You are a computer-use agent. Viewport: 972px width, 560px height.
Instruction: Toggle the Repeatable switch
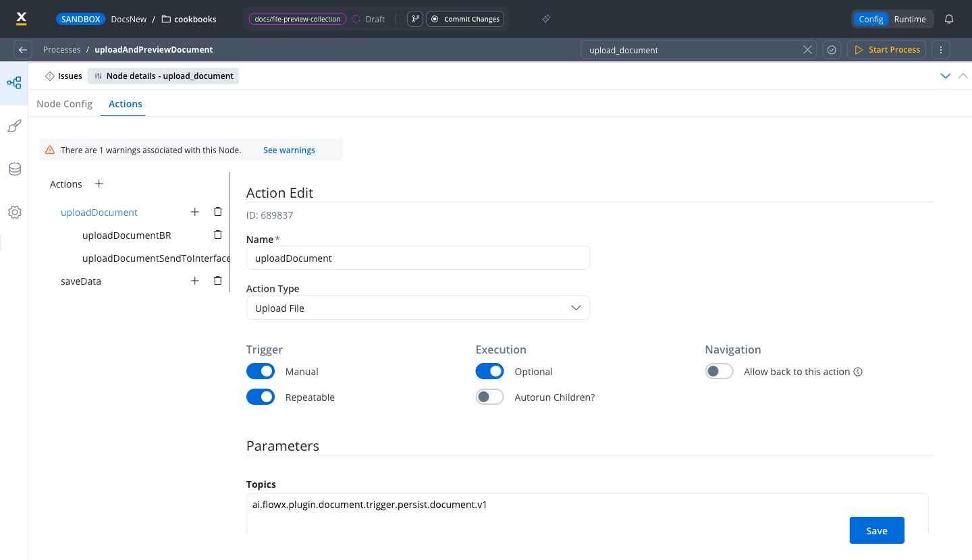point(261,397)
